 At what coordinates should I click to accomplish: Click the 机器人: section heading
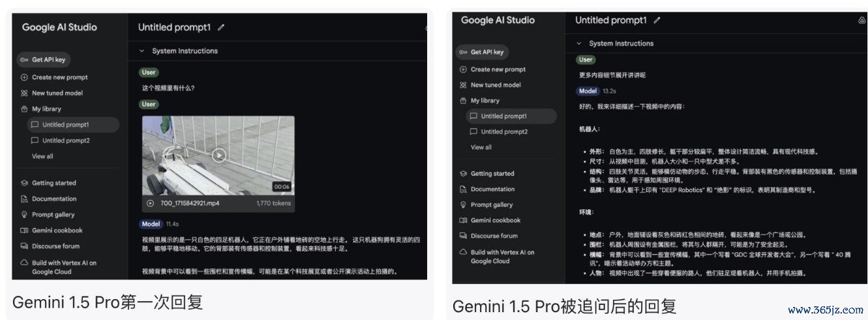(590, 130)
